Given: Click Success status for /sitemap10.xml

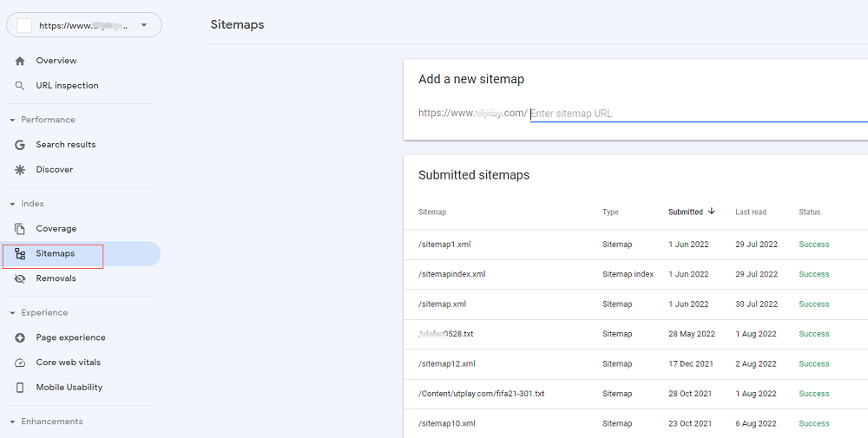Looking at the screenshot, I should [814, 423].
